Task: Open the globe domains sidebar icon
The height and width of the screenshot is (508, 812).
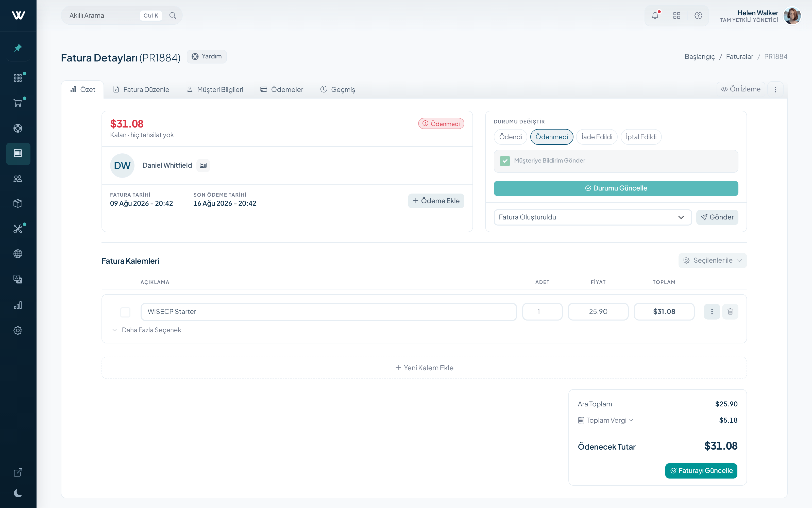Action: click(x=18, y=254)
